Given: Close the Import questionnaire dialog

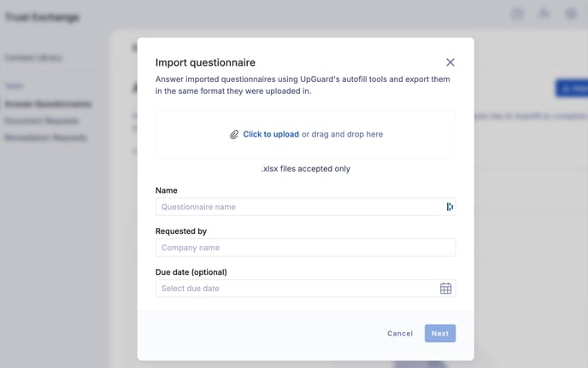Looking at the screenshot, I should [450, 62].
